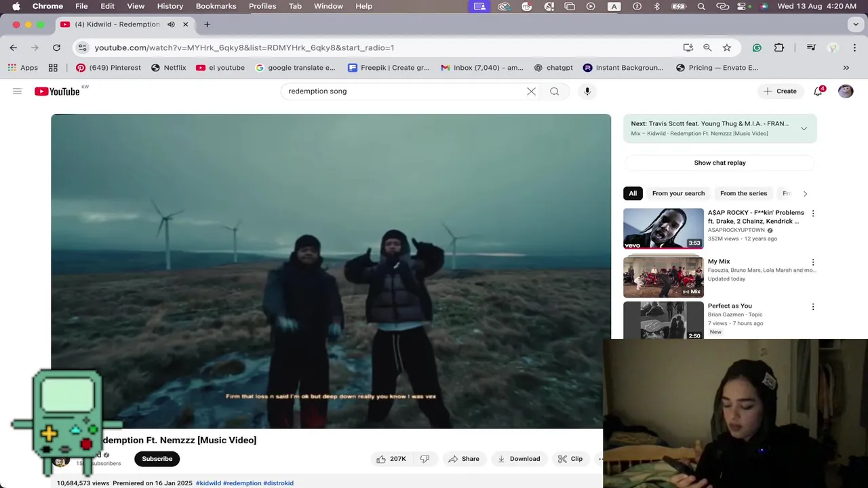Open options for Perfect as You video
The height and width of the screenshot is (488, 868).
(813, 307)
